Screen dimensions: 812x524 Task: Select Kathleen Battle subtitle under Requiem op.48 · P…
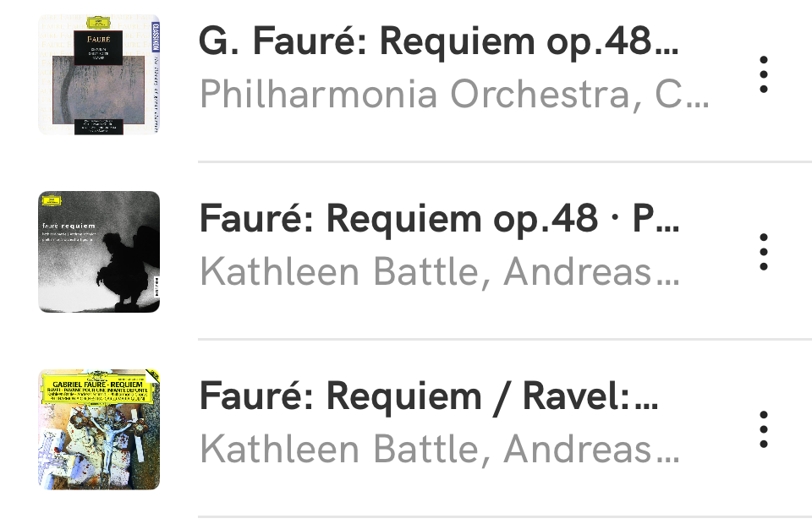pos(438,272)
